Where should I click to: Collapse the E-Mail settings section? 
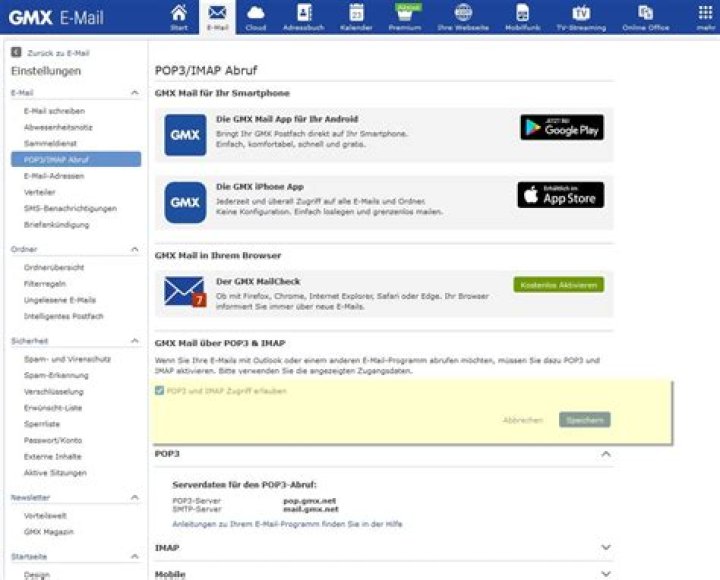[135, 93]
